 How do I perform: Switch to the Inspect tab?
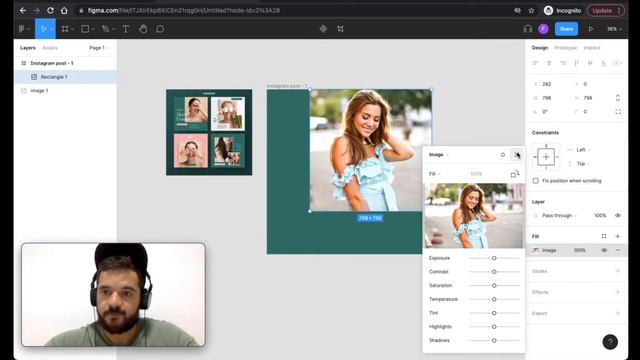[x=592, y=48]
